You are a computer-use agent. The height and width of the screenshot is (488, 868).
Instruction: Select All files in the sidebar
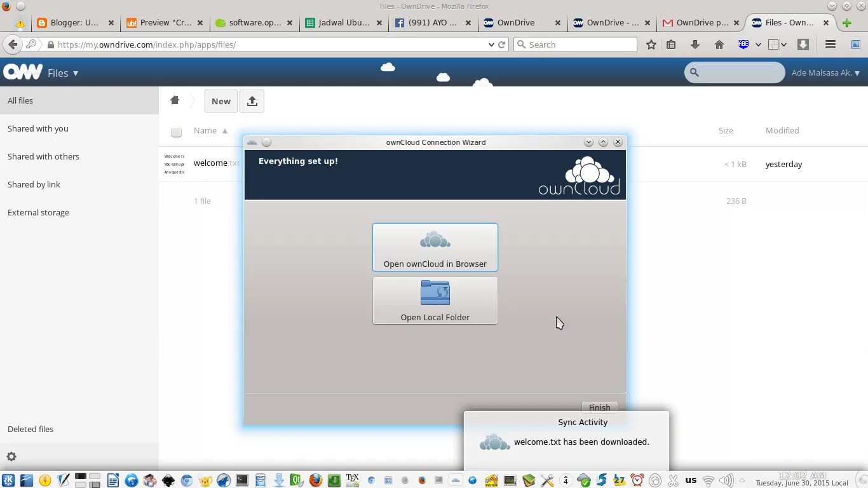[79, 100]
